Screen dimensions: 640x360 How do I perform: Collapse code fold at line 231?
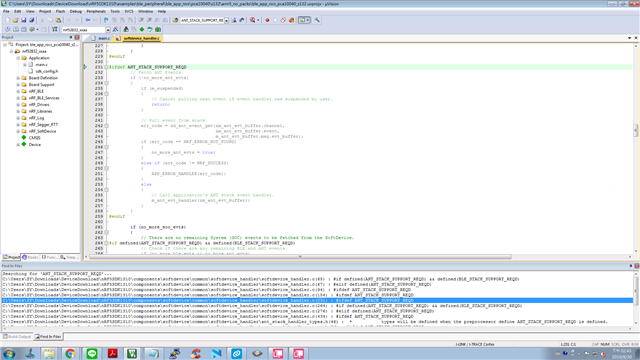click(106, 67)
